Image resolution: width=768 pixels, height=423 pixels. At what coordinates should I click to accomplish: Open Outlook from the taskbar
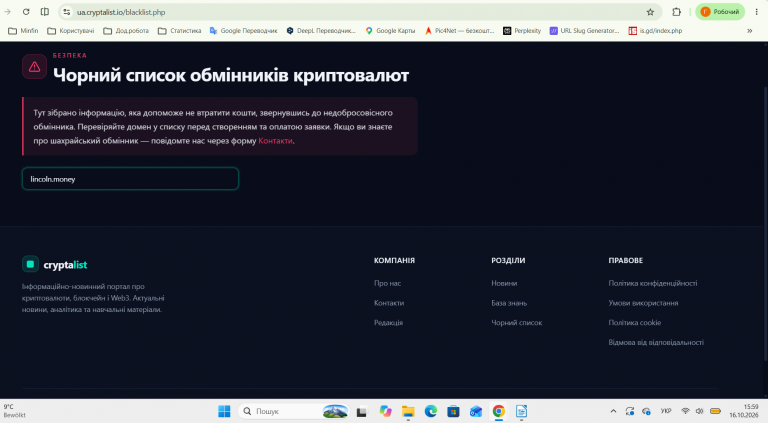(476, 411)
